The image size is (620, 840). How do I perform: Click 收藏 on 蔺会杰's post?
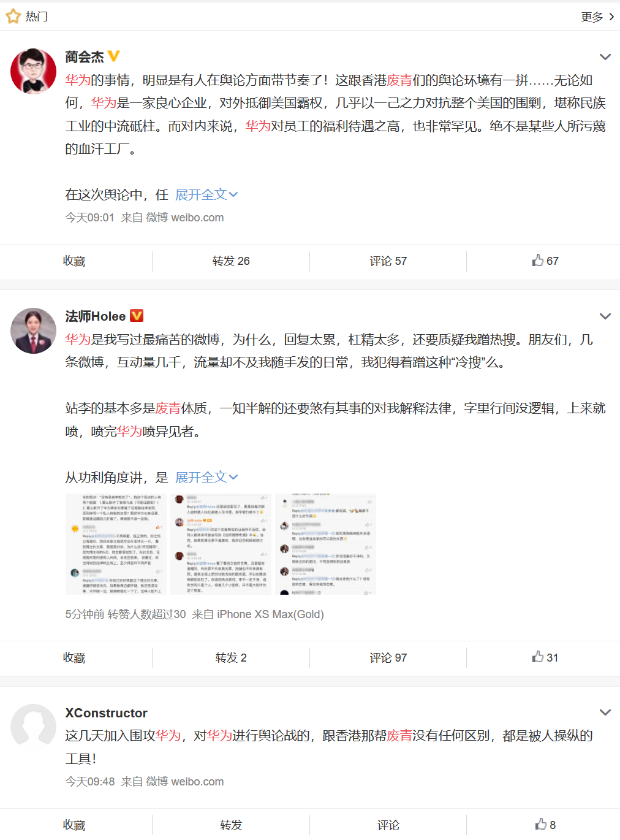pyautogui.click(x=74, y=261)
